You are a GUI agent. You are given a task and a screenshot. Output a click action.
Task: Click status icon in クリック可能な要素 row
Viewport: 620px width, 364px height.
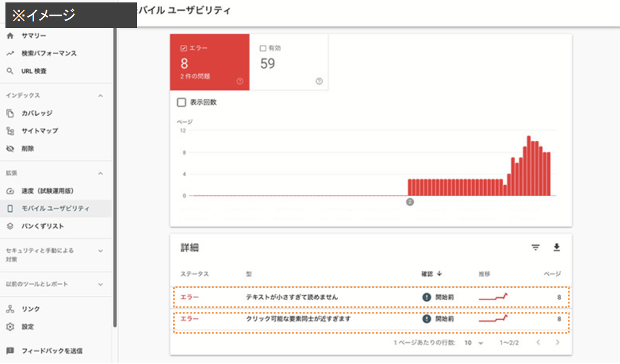tap(426, 318)
